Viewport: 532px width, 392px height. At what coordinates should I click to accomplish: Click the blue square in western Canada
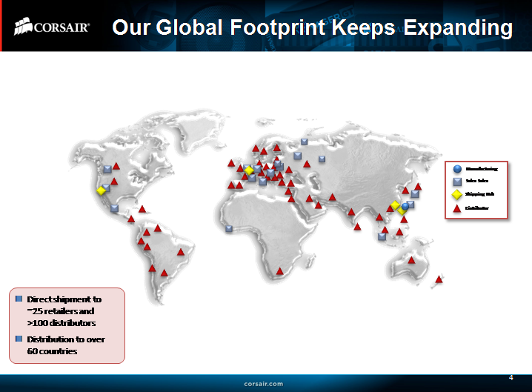(107, 169)
